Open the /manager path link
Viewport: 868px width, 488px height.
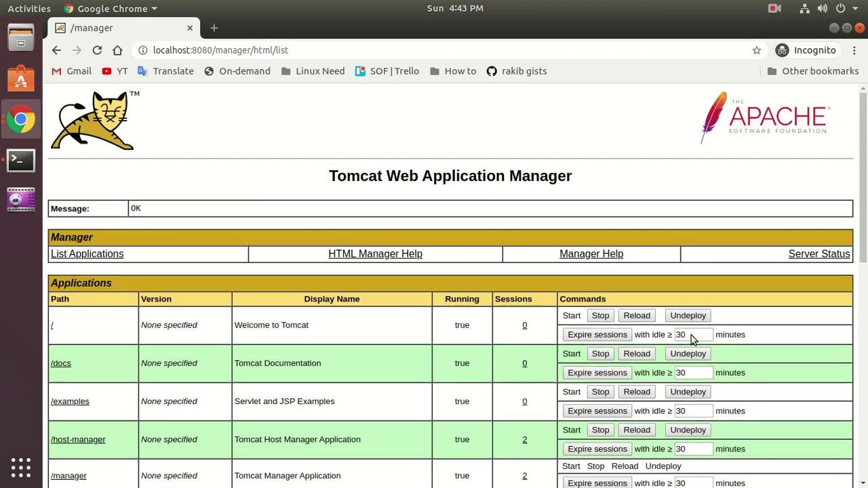(x=68, y=476)
